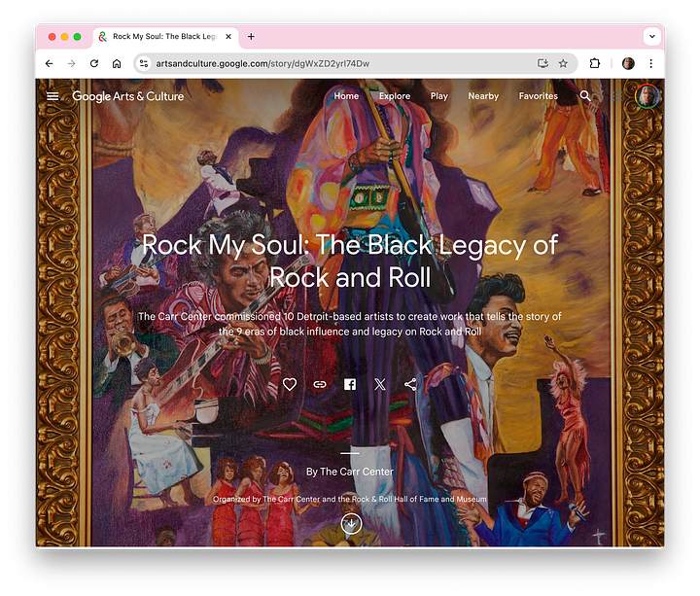
Task: Open the Nearby nav item
Action: click(x=483, y=96)
